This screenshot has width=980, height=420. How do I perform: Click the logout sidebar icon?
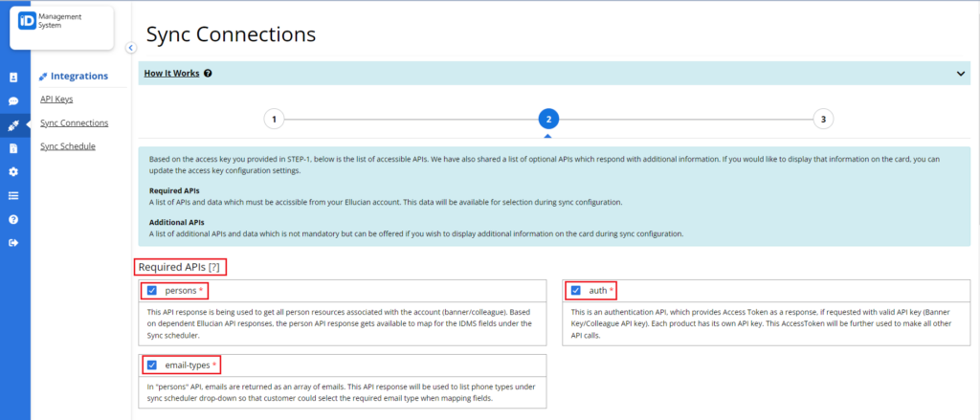click(x=13, y=243)
